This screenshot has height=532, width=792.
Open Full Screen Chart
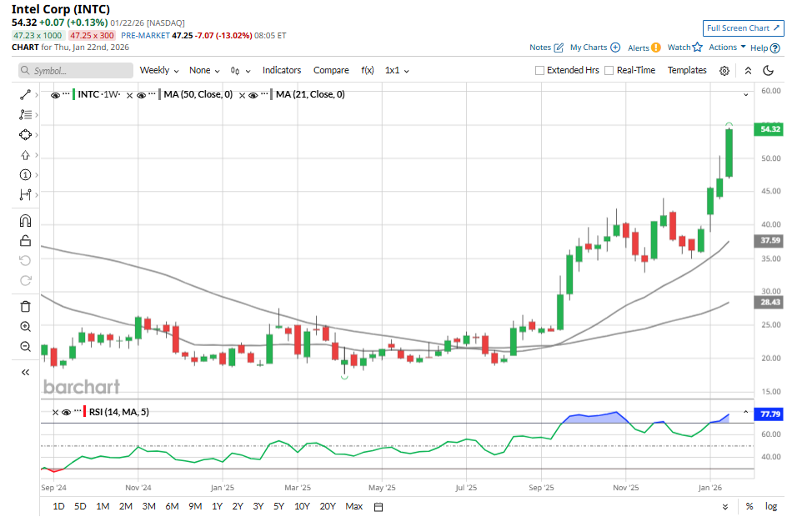click(x=743, y=28)
